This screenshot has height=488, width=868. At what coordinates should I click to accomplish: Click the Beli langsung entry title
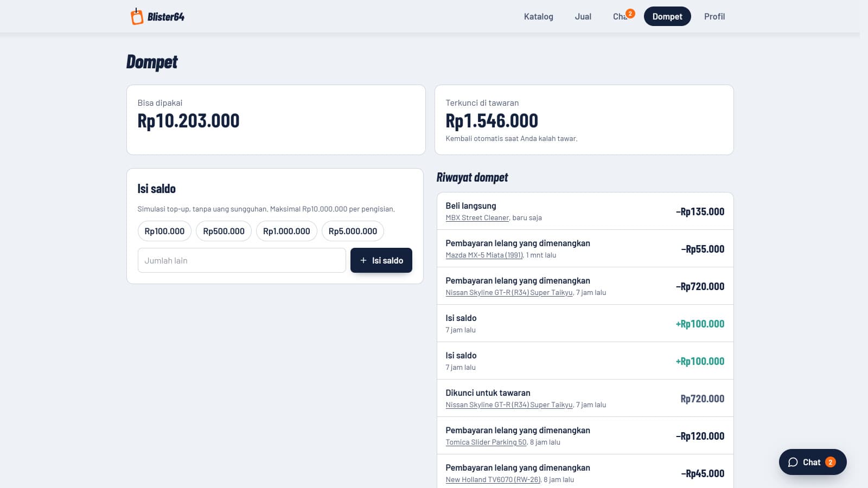(x=471, y=206)
